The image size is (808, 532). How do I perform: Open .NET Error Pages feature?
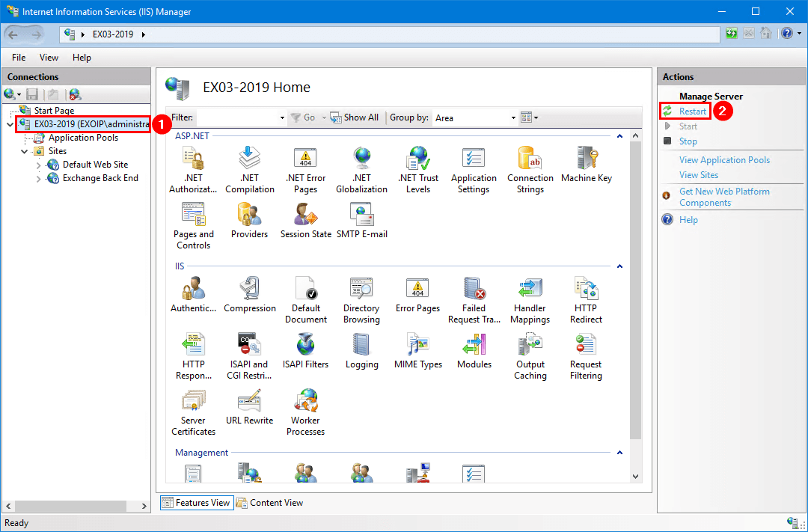305,169
